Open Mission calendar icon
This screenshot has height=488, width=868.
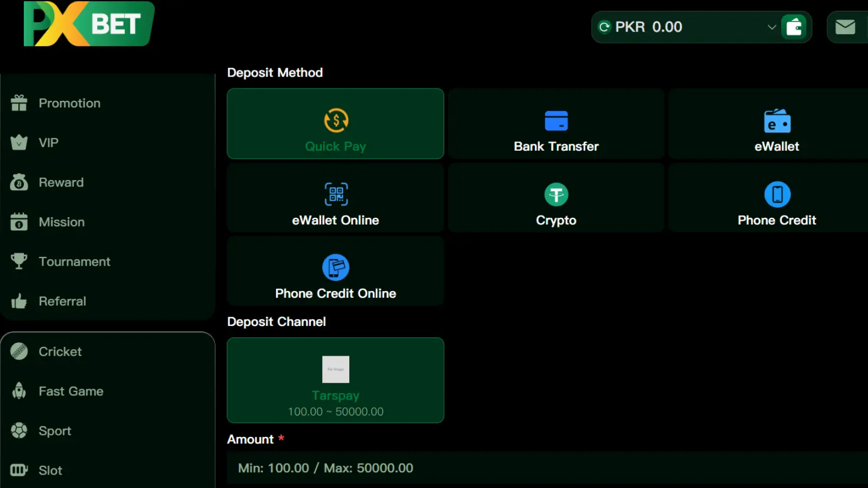coord(19,221)
